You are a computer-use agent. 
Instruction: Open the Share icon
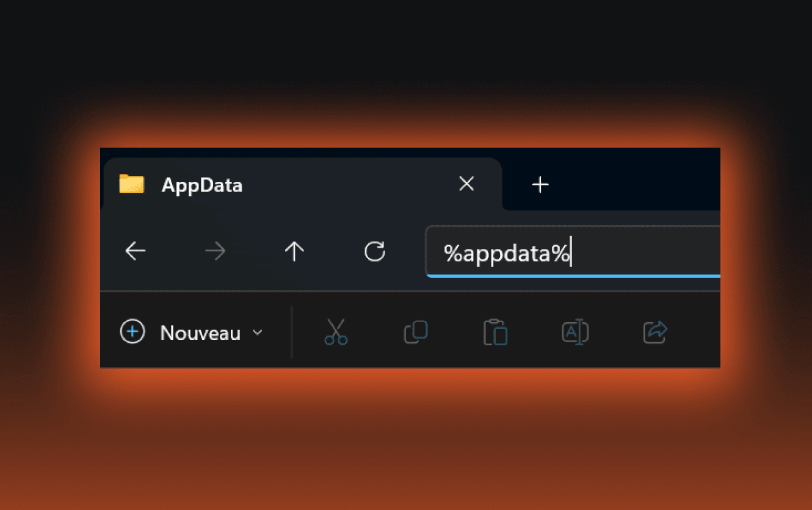click(654, 331)
